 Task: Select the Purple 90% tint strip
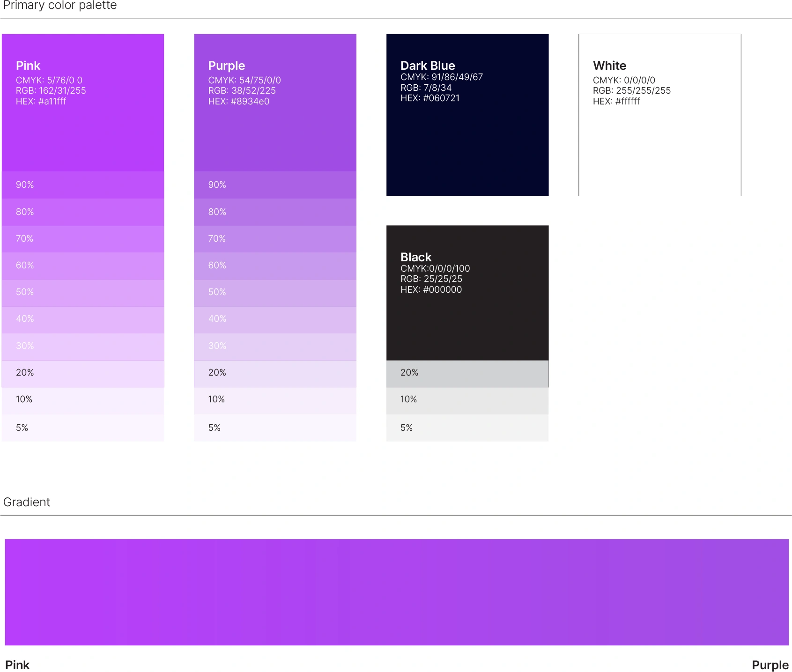click(x=275, y=185)
